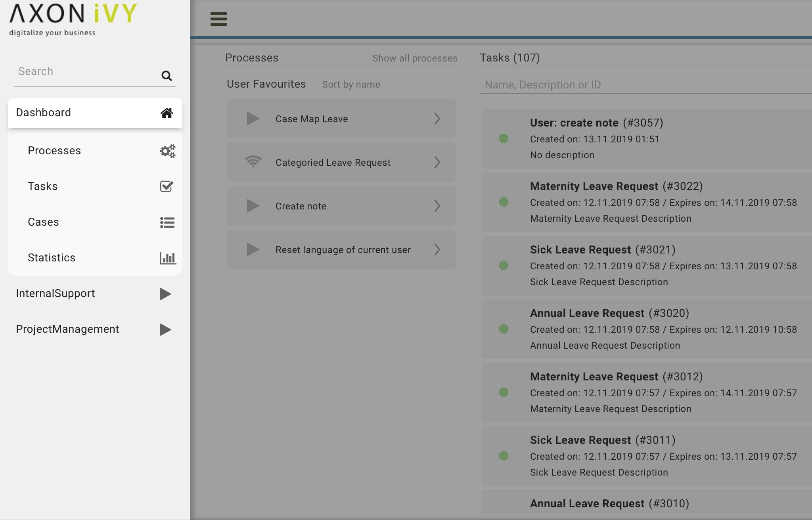Click the Dashboard home icon

point(167,113)
